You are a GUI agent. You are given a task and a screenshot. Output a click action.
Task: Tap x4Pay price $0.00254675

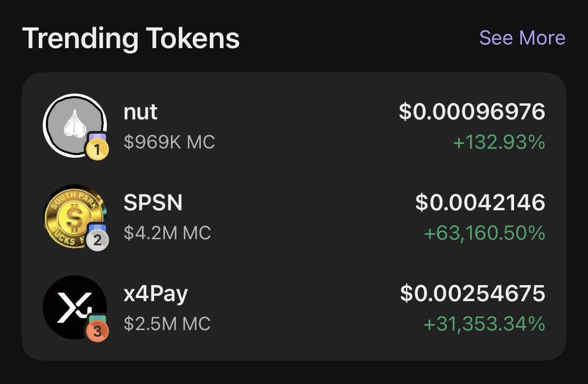472,294
